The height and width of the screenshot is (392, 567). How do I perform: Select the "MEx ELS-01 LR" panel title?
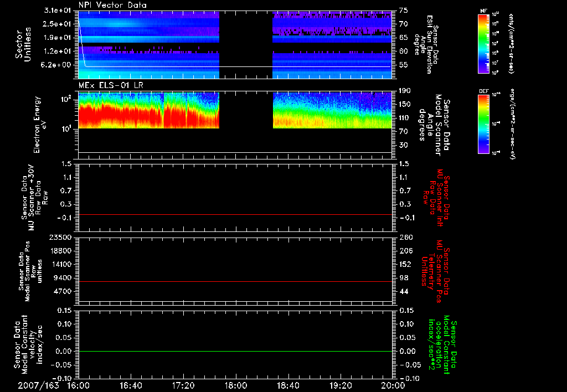coord(111,85)
